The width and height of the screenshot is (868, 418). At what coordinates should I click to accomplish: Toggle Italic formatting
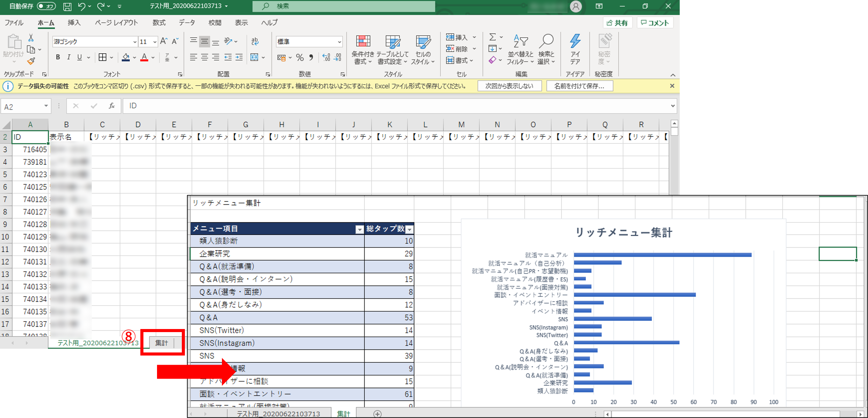(69, 57)
